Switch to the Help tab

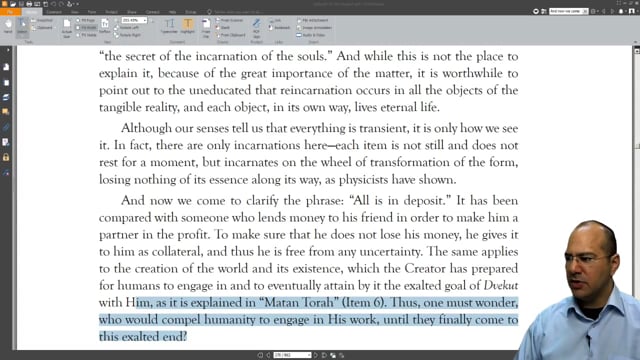[x=172, y=12]
